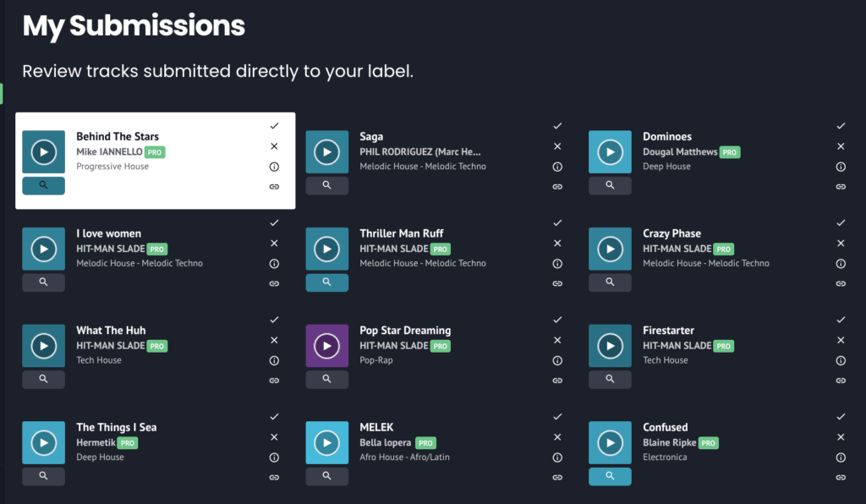This screenshot has width=866, height=504.
Task: Search button under The Things I Sea
Action: 43,477
